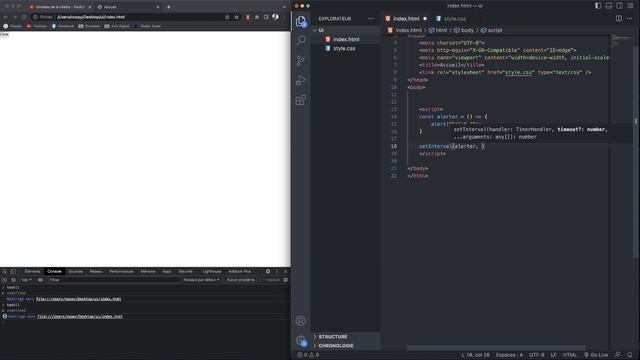Toggle the DevTools inspect element picker

pos(4,271)
